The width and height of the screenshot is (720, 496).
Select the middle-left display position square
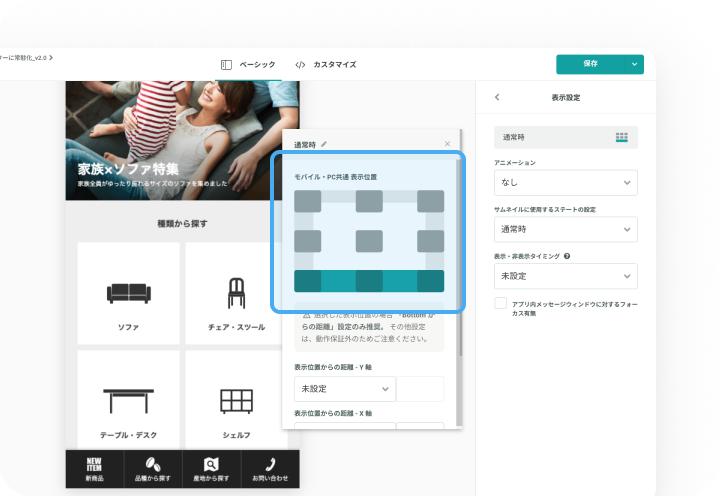coord(308,241)
